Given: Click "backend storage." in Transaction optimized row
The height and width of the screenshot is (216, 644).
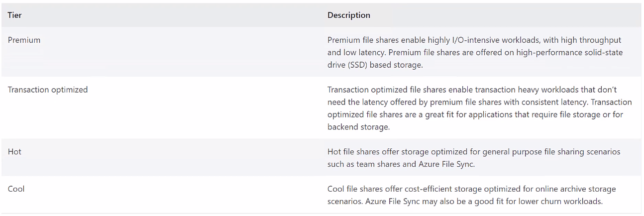Looking at the screenshot, I should (358, 127).
